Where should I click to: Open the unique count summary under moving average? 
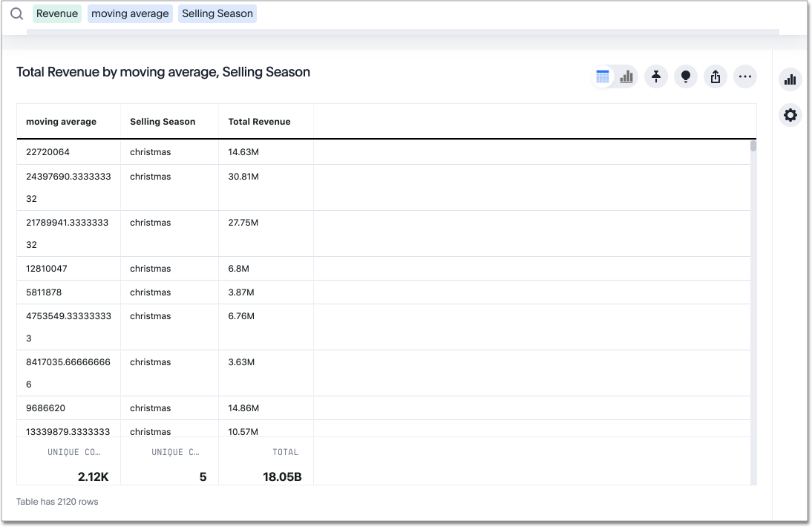tap(68, 465)
